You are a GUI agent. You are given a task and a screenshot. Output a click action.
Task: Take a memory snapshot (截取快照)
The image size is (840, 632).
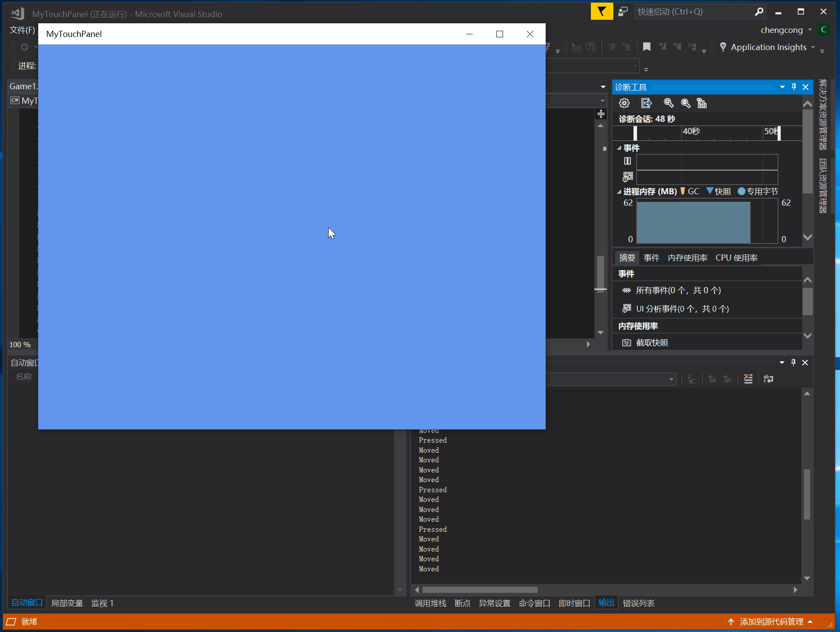(652, 343)
